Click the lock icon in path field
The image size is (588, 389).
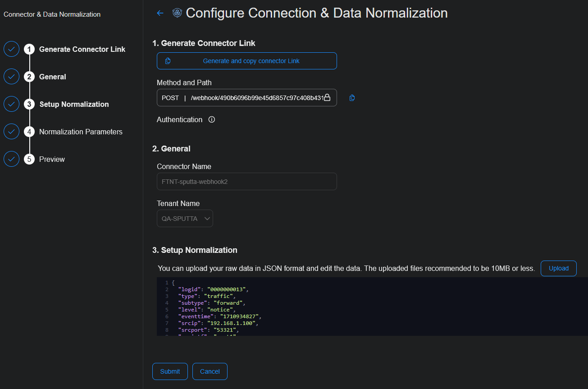pos(327,97)
